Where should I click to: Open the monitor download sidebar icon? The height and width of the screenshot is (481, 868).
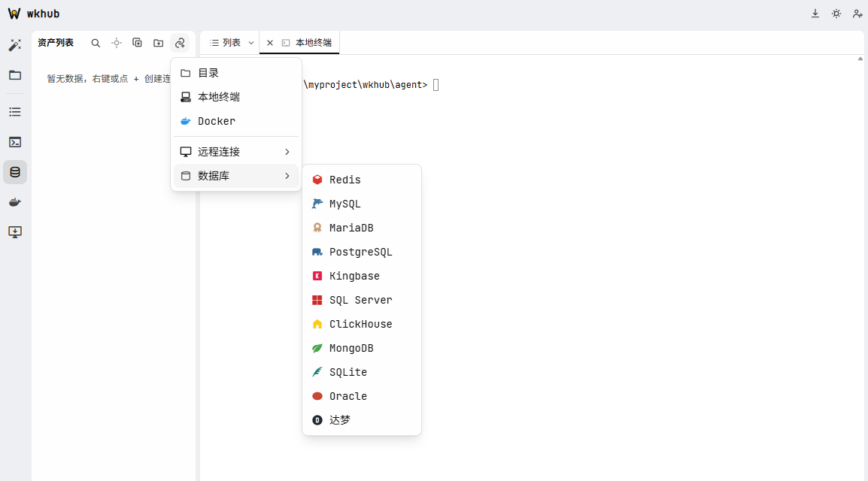[15, 231]
